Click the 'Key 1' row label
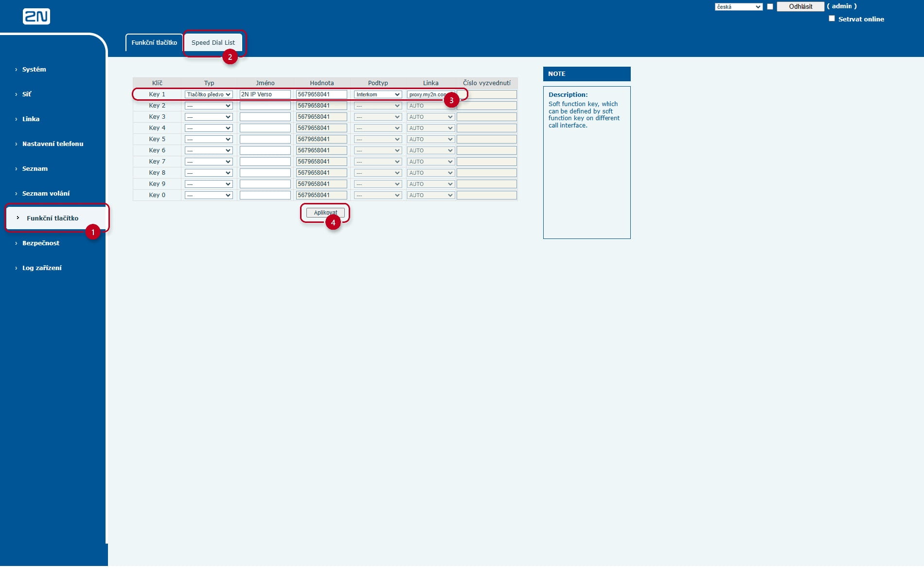The image size is (924, 584). click(x=157, y=94)
